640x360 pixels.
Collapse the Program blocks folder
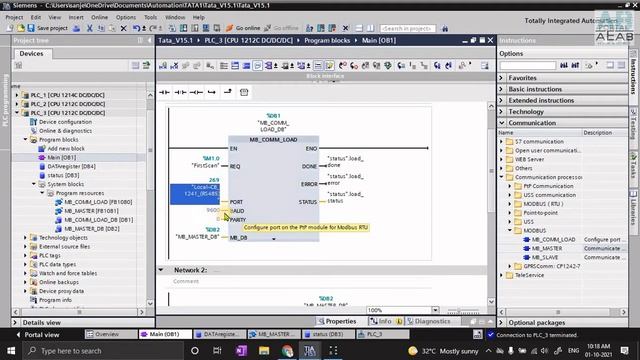pos(25,140)
